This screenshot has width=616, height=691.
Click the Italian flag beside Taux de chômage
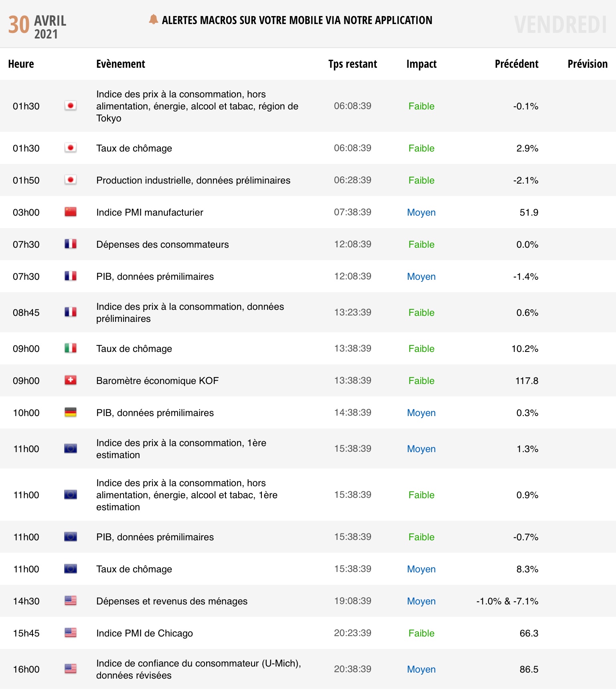[x=71, y=348]
